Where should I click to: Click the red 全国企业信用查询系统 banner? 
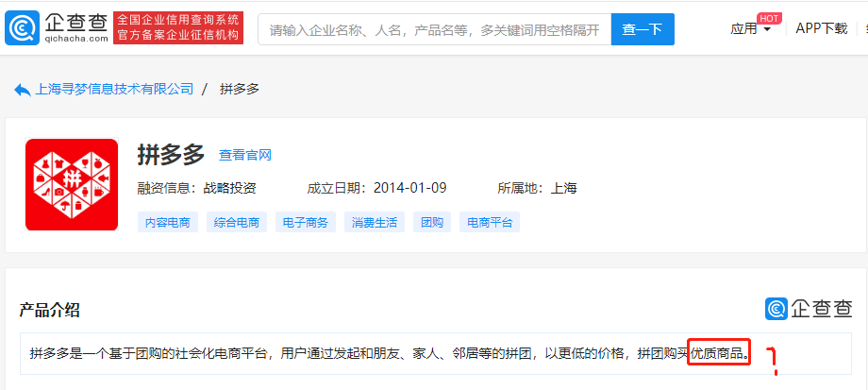click(178, 27)
